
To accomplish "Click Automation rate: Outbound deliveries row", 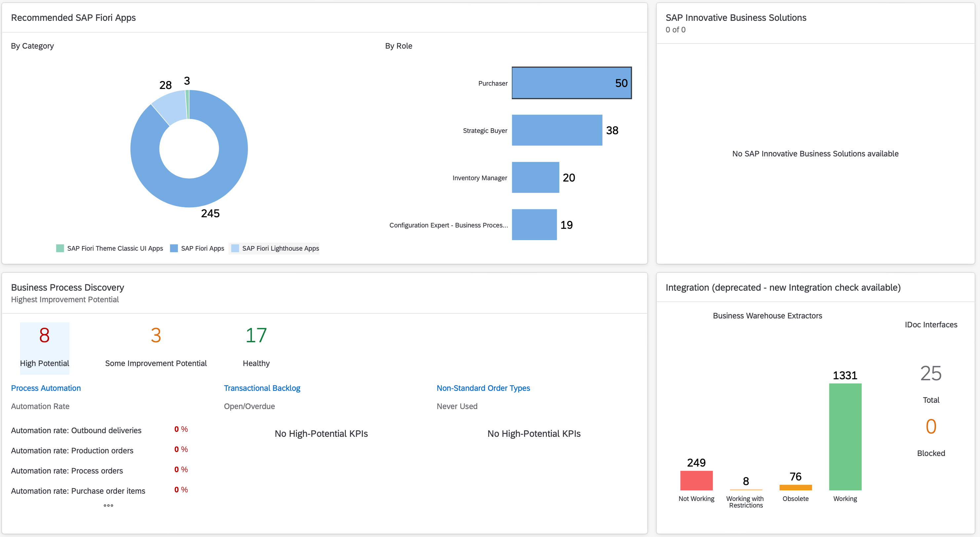I will [100, 430].
